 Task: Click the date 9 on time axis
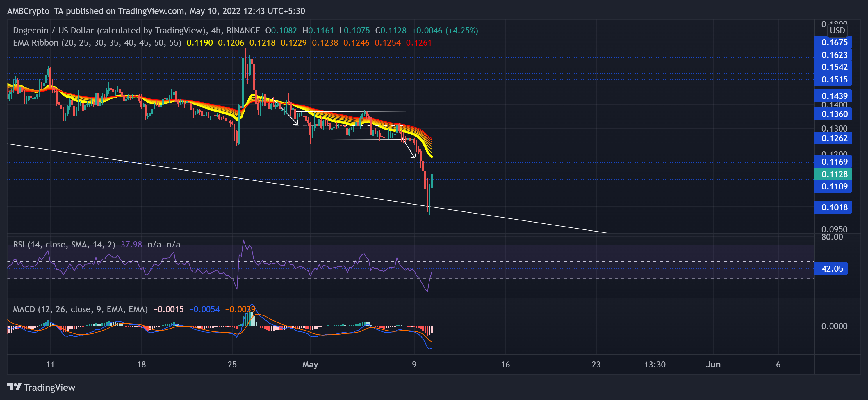(414, 364)
